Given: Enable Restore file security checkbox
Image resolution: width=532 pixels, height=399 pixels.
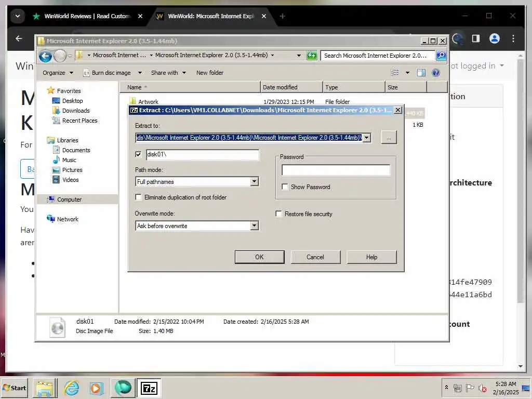Looking at the screenshot, I should (x=278, y=214).
